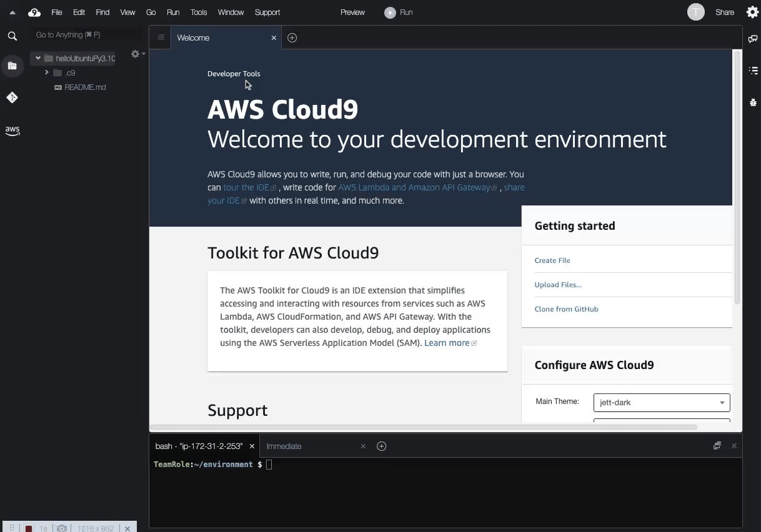761x532 pixels.
Task: Open the Outline panel icon
Action: (x=753, y=71)
